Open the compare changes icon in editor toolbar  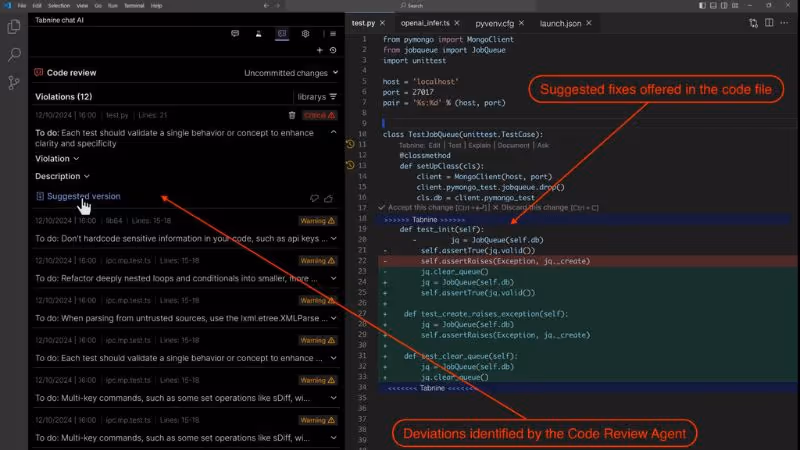point(754,23)
